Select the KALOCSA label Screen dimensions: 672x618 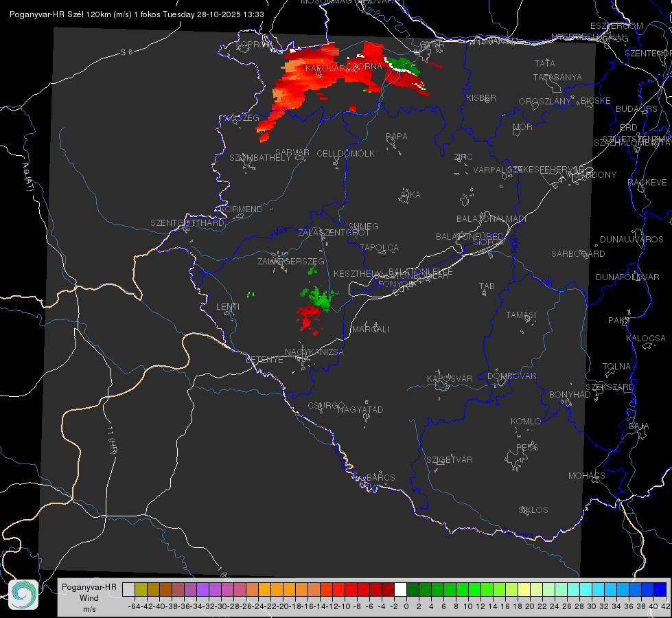pos(645,339)
